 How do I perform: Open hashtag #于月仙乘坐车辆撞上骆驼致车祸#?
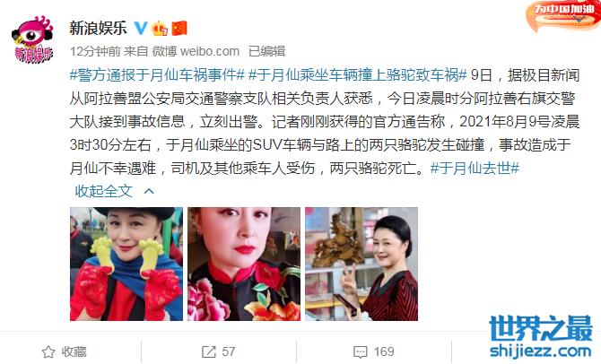pos(358,75)
